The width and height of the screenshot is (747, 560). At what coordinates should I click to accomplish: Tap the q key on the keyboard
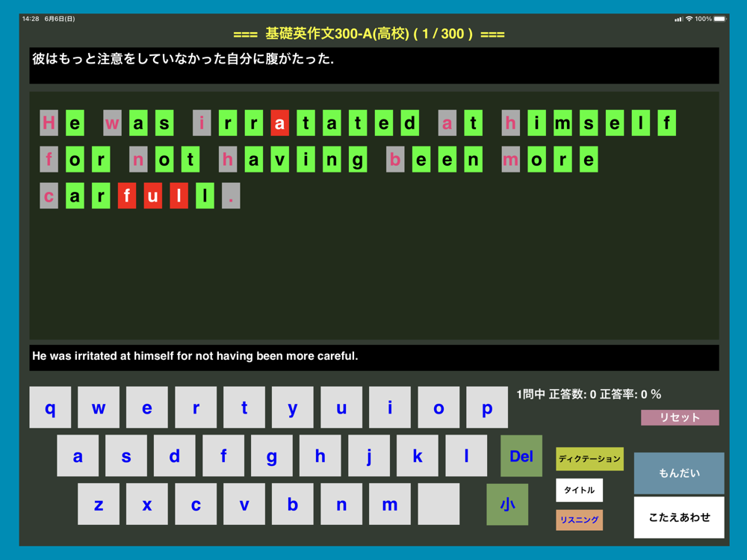(50, 407)
